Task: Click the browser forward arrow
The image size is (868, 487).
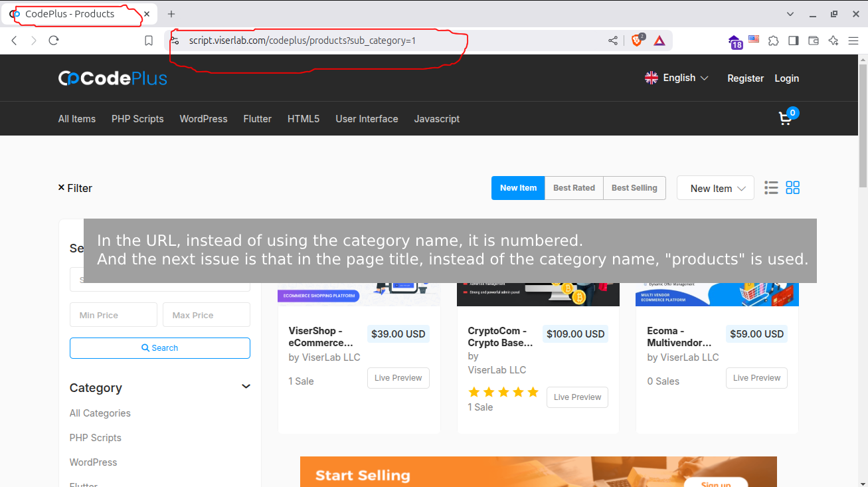Action: 34,41
